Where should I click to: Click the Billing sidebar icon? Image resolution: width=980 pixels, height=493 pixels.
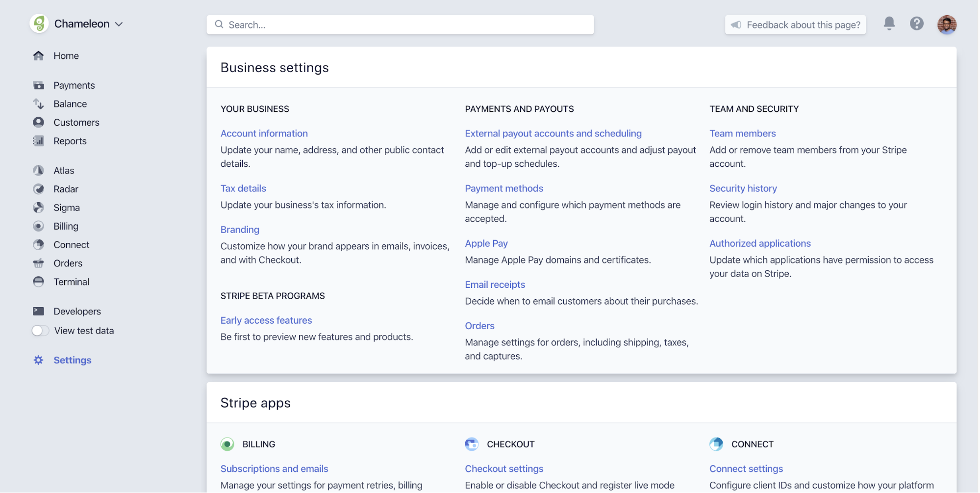point(38,226)
